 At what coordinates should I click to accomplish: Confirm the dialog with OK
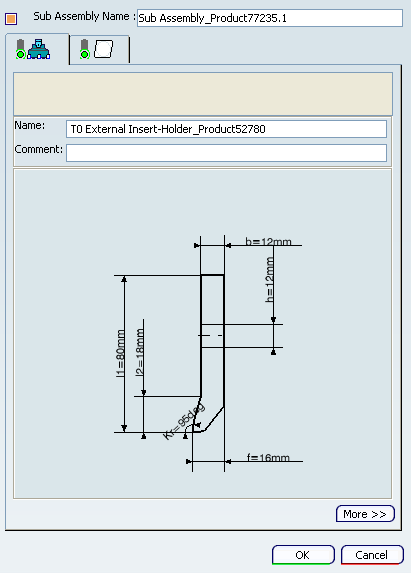tap(303, 555)
